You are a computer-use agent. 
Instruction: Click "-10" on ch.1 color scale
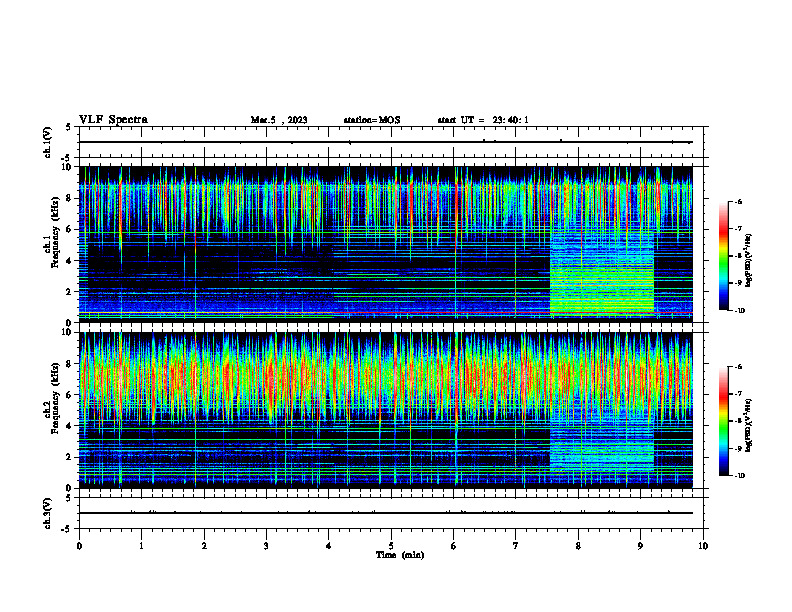(x=739, y=311)
